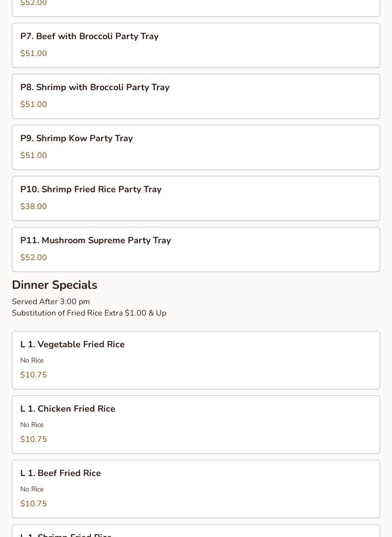Select L 1. Chicken Fried Rice item

68,409
